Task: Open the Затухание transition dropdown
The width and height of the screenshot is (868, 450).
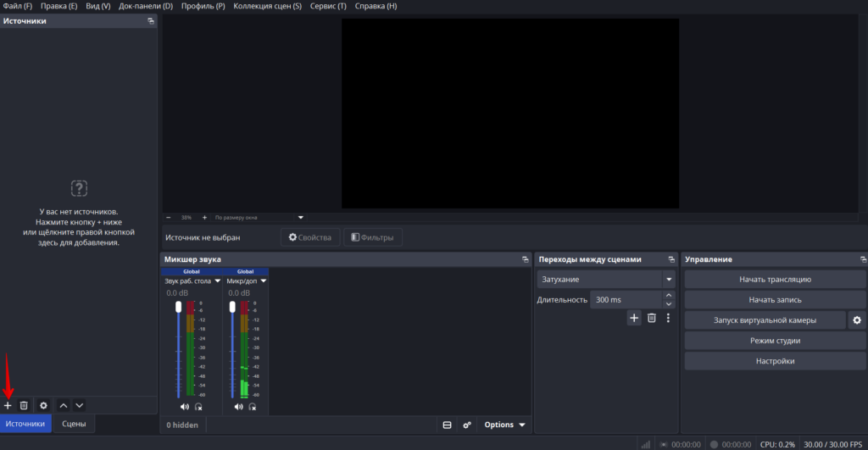Action: [605, 280]
